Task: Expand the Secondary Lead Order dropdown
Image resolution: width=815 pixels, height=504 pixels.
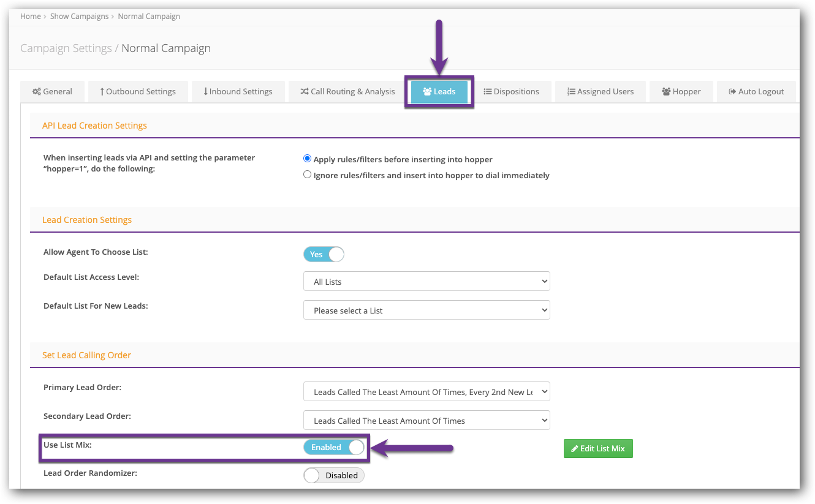Action: pyautogui.click(x=426, y=421)
